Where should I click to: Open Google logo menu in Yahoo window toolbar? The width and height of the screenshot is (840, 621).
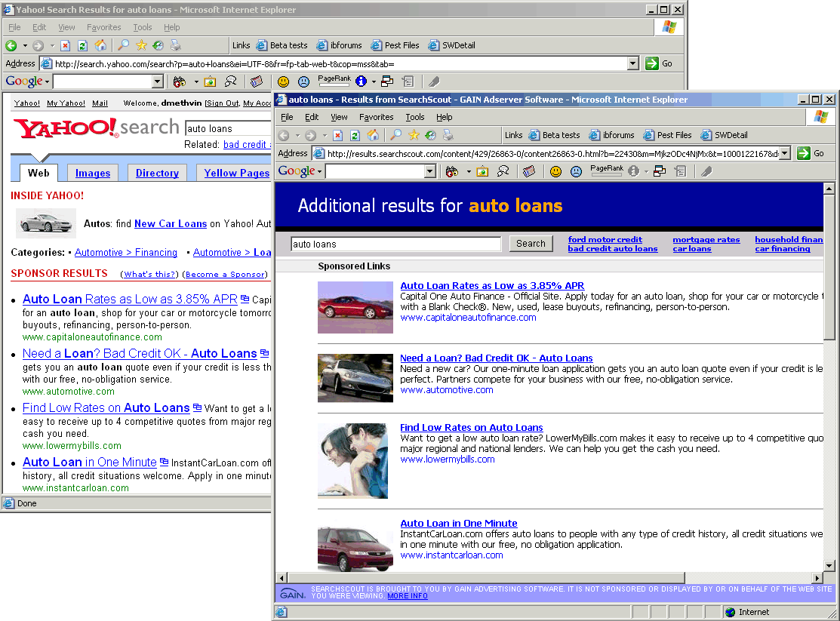pos(27,81)
